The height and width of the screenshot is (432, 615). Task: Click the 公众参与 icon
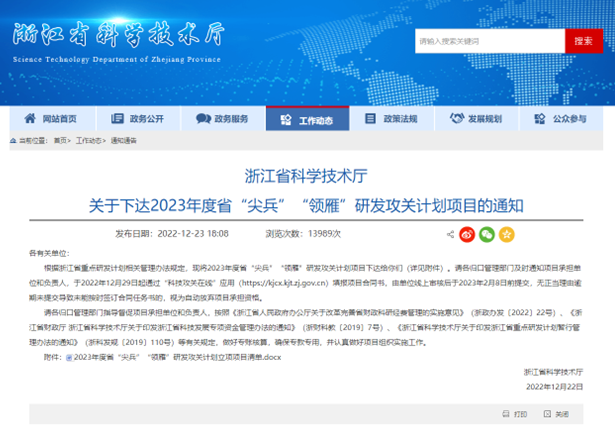540,118
